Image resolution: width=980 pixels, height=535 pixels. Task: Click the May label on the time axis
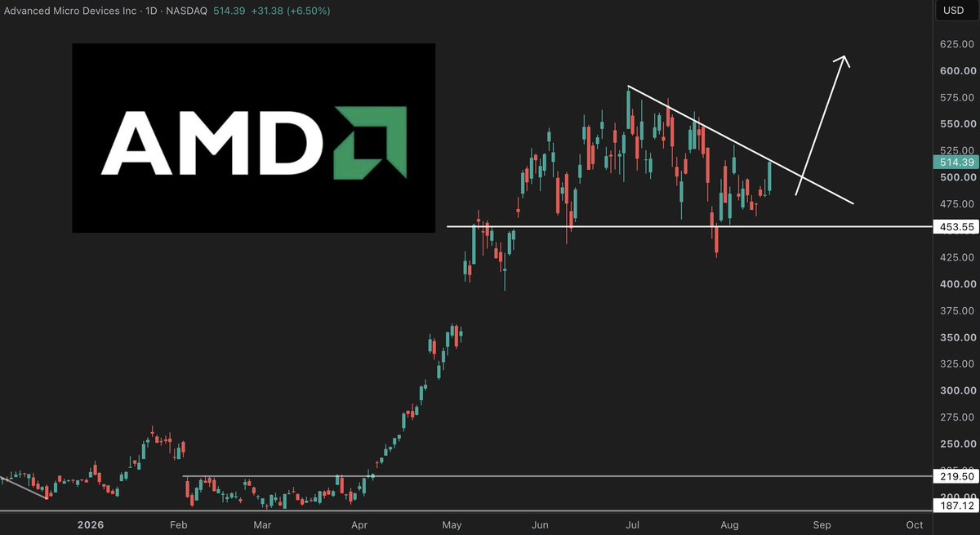pyautogui.click(x=451, y=525)
